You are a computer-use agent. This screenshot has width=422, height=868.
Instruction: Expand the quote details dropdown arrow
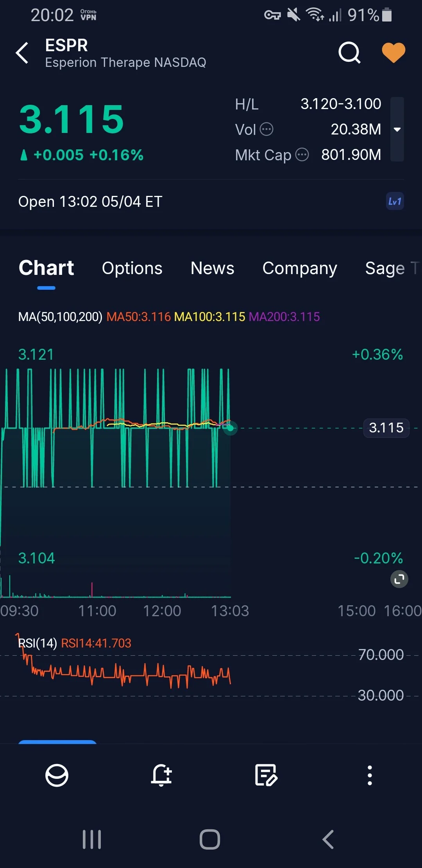pyautogui.click(x=397, y=129)
